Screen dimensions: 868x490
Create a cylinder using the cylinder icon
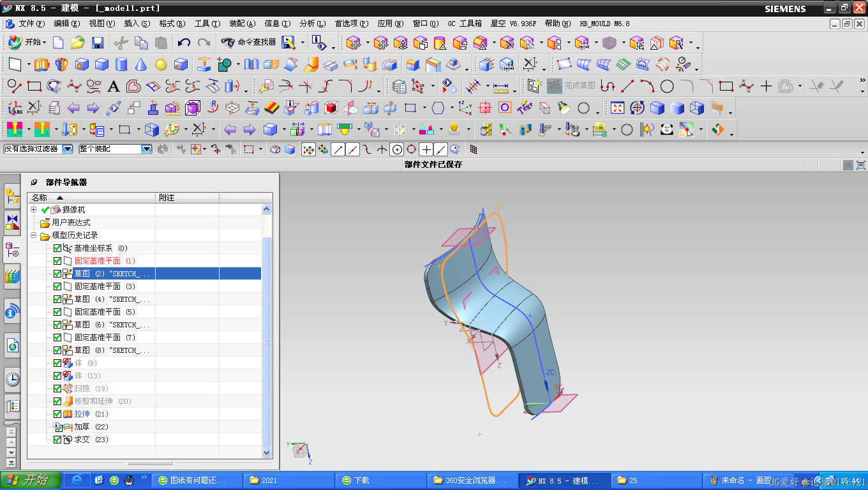pos(121,64)
